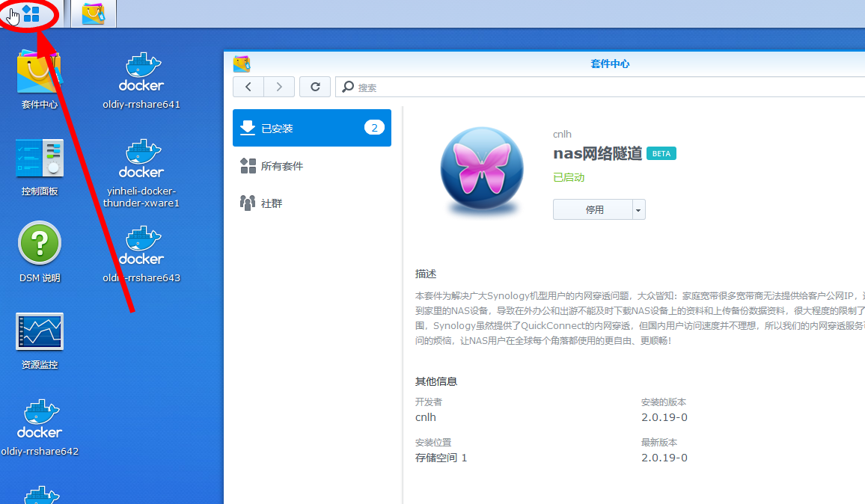Click the installed version 2.0.19-0 under 安装的版本

(x=664, y=417)
